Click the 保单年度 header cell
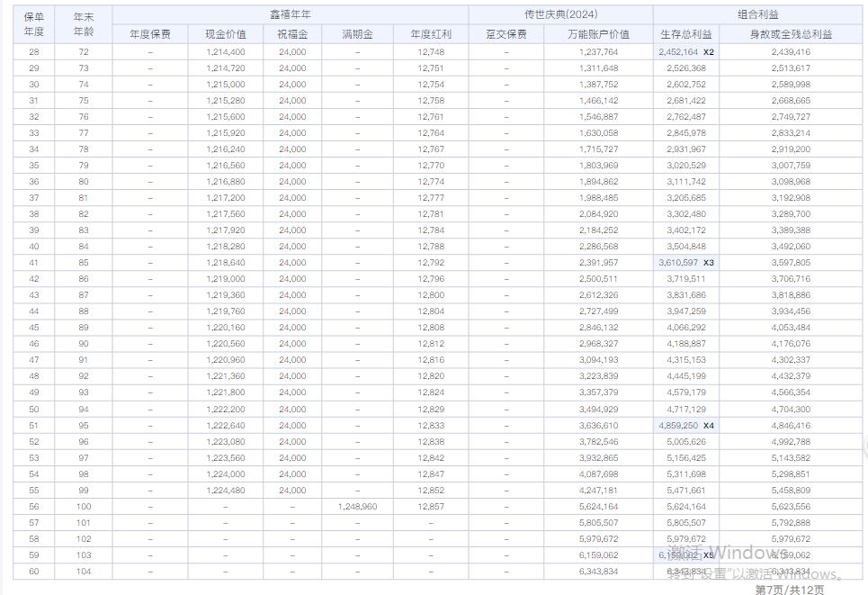 (33, 24)
